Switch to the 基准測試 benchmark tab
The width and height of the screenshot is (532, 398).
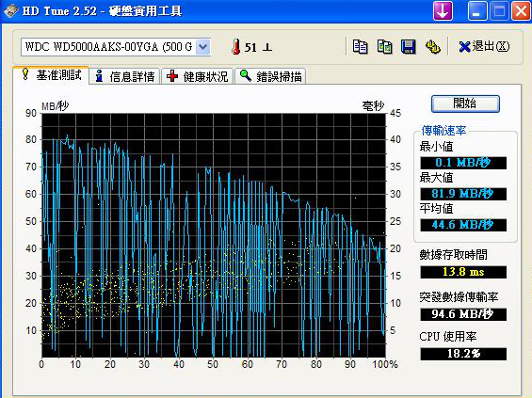[51, 75]
